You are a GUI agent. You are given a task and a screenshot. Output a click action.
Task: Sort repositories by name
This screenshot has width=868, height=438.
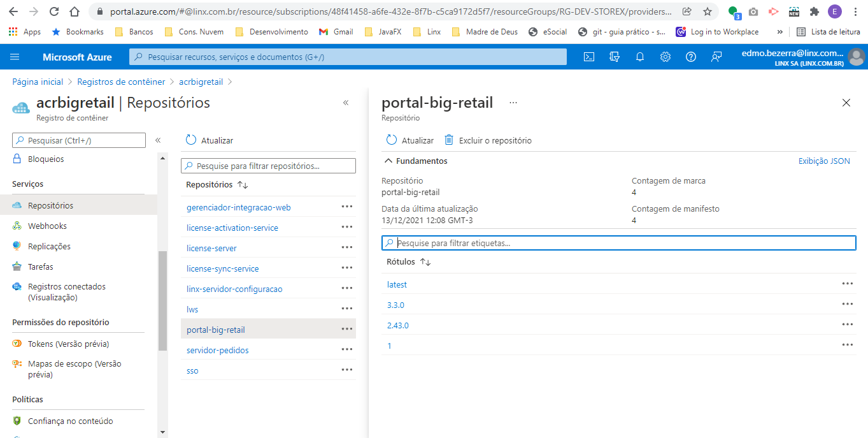pos(243,185)
